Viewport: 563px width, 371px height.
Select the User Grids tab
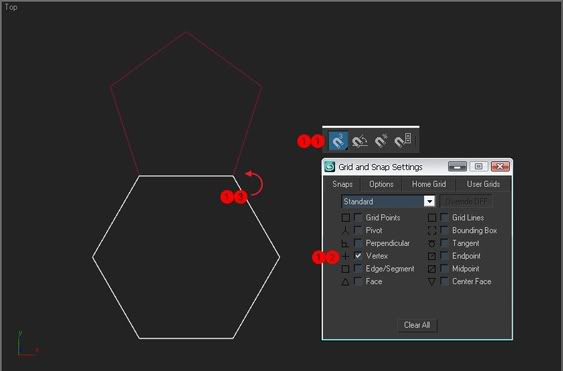coord(483,184)
